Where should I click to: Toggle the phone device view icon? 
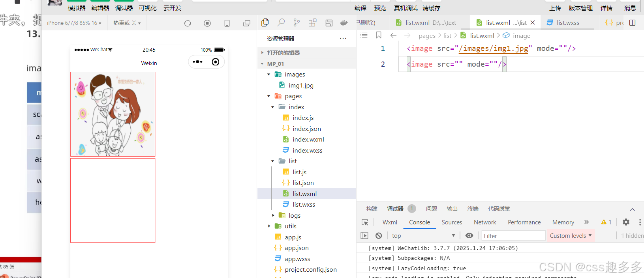[x=227, y=23]
